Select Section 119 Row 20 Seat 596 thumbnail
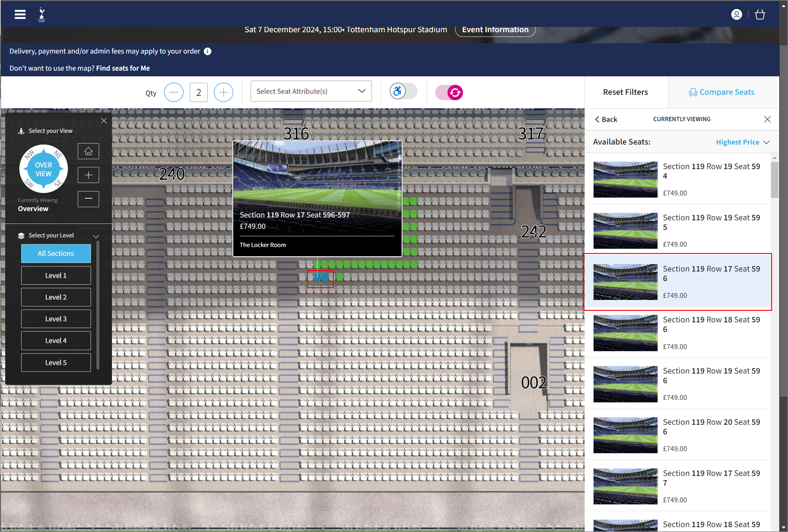The image size is (788, 532). point(625,435)
